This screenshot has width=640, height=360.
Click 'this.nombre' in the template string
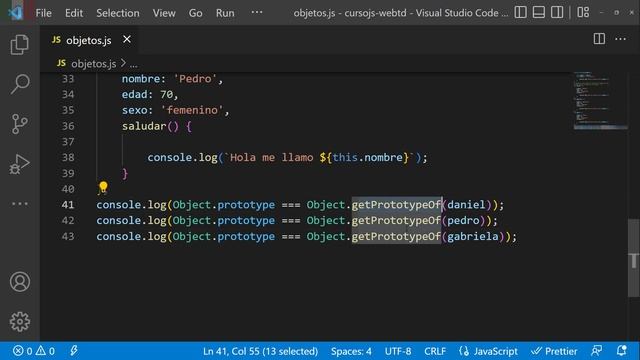[x=367, y=158]
